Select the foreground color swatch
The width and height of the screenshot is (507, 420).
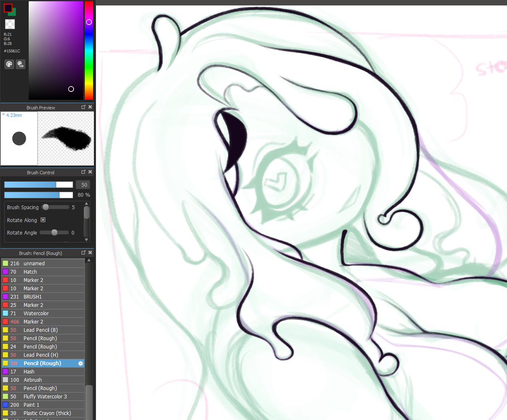coord(8,8)
